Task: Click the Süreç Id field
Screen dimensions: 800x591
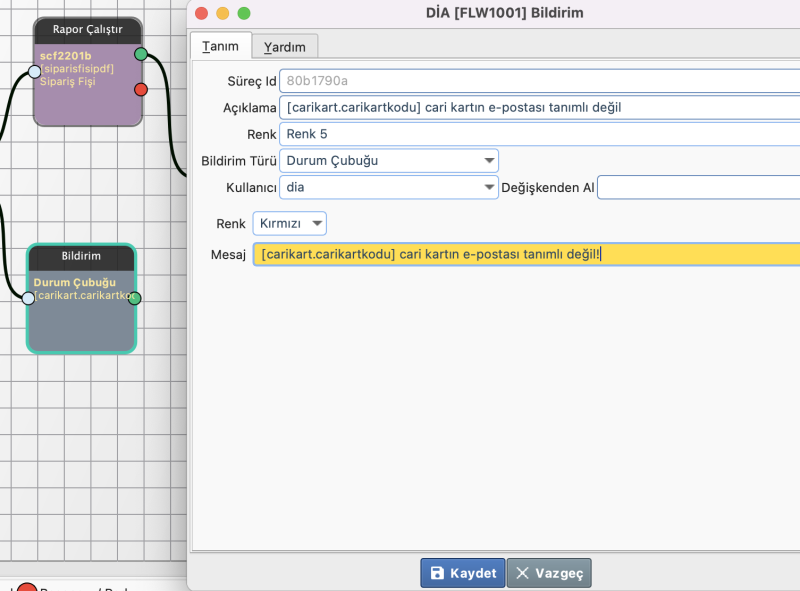Action: pos(540,80)
